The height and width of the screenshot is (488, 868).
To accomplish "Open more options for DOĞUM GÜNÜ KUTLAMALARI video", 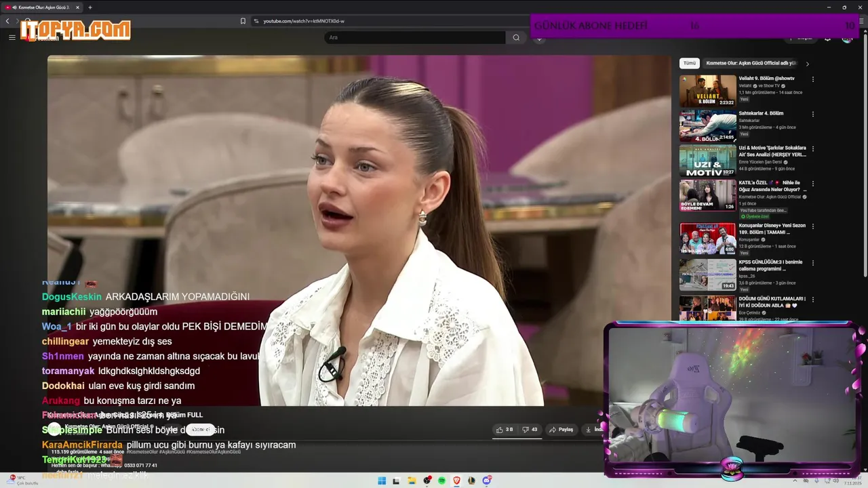I will coord(812,300).
